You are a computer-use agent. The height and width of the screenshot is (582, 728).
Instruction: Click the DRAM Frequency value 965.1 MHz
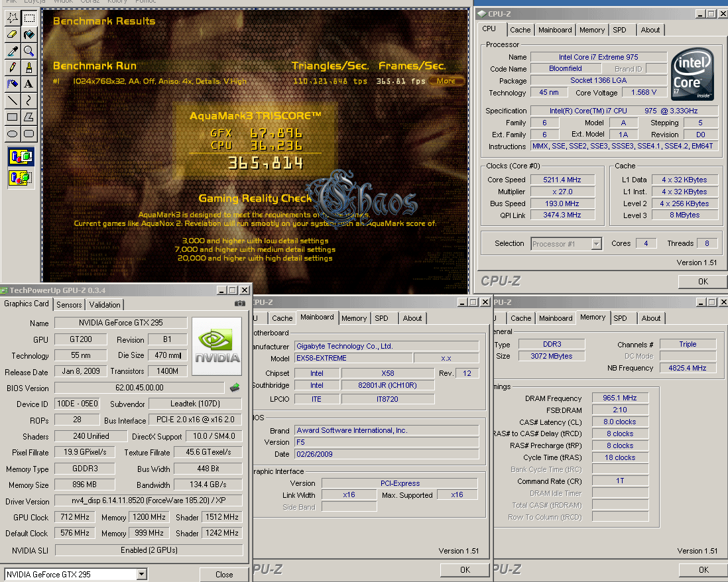(x=620, y=398)
